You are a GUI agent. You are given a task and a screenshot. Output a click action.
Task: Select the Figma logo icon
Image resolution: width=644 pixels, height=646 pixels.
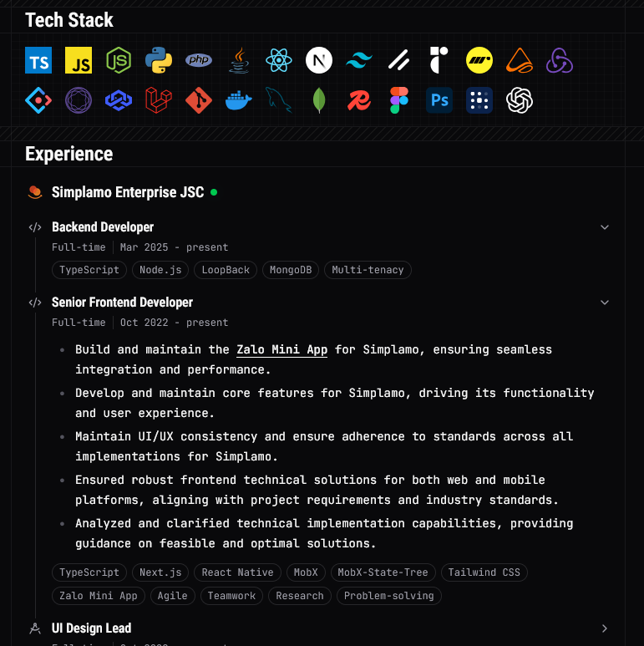[399, 100]
